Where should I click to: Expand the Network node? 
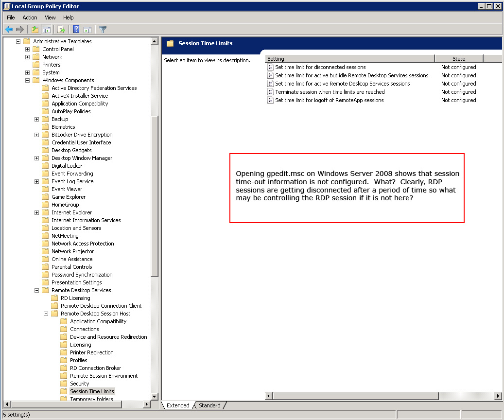click(27, 57)
